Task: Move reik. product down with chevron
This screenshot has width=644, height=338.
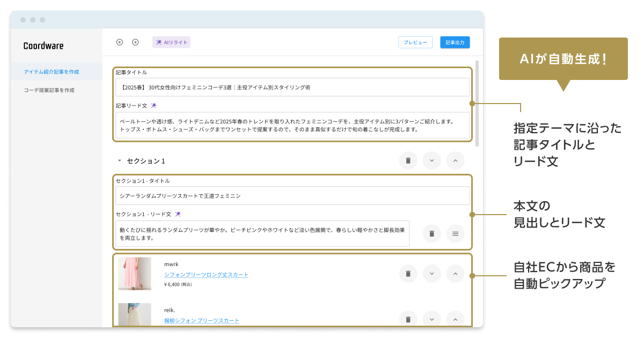Action: tap(431, 319)
